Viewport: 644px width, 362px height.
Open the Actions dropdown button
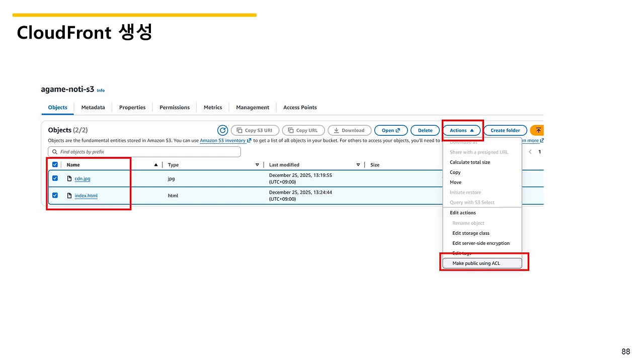pyautogui.click(x=461, y=130)
